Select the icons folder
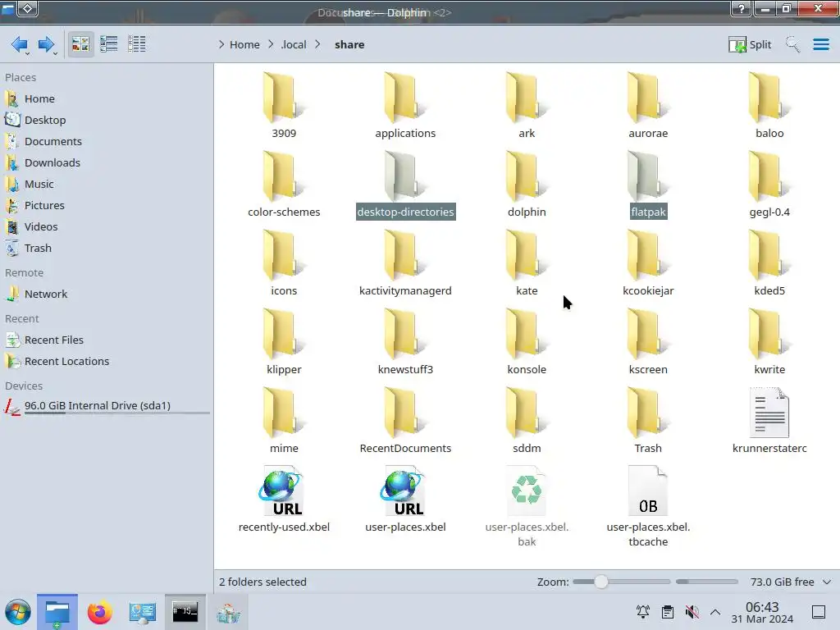 click(283, 263)
